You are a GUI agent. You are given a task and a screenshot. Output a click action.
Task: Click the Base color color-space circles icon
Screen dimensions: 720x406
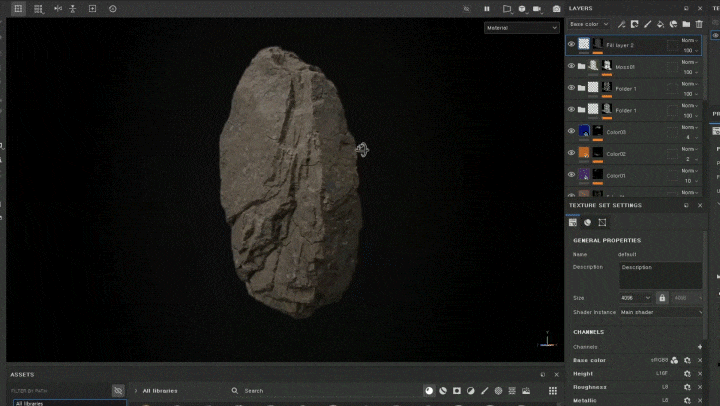674,361
